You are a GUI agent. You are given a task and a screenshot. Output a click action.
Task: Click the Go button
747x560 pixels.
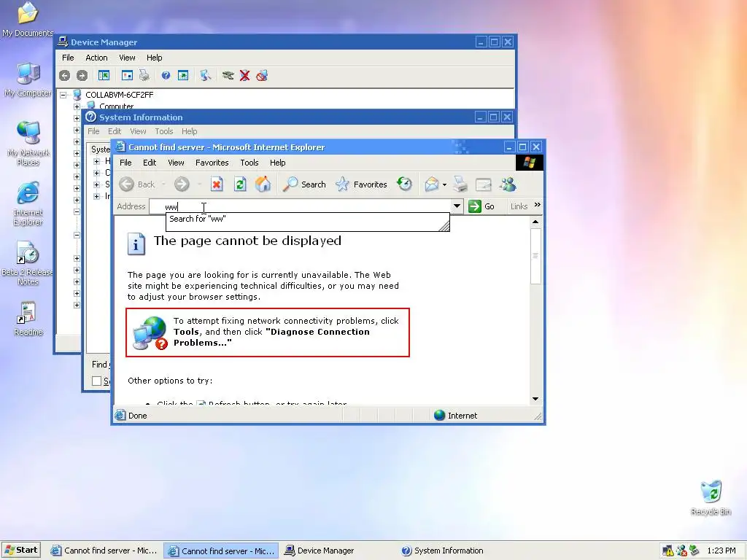pos(481,206)
